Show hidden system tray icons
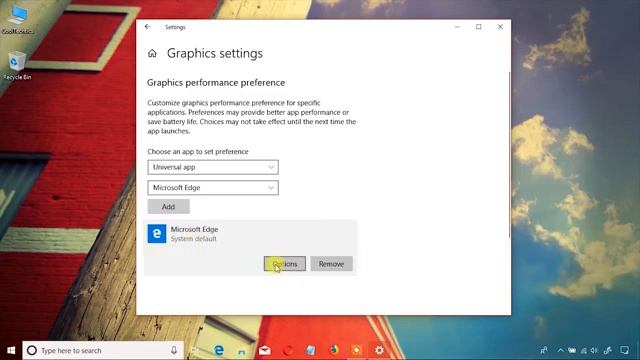Screen dimensions: 640x360 pos(560,350)
